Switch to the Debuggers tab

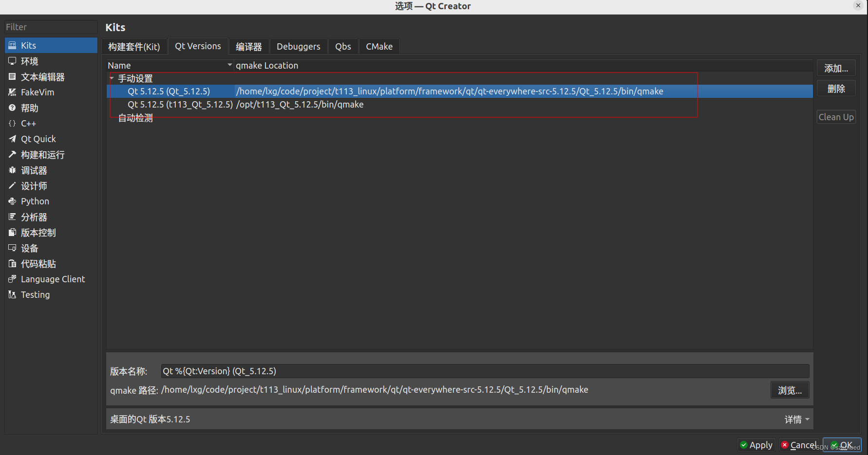click(299, 46)
